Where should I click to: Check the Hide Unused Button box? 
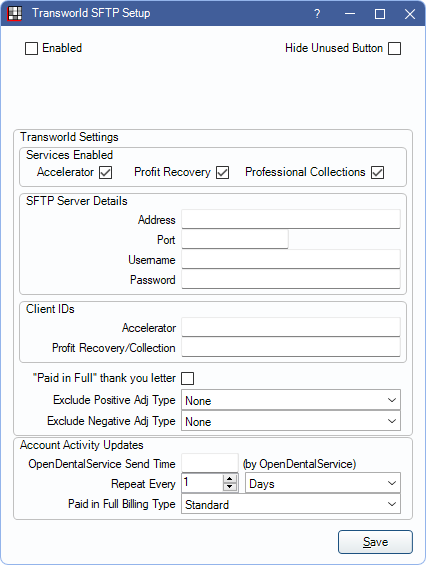coord(395,48)
